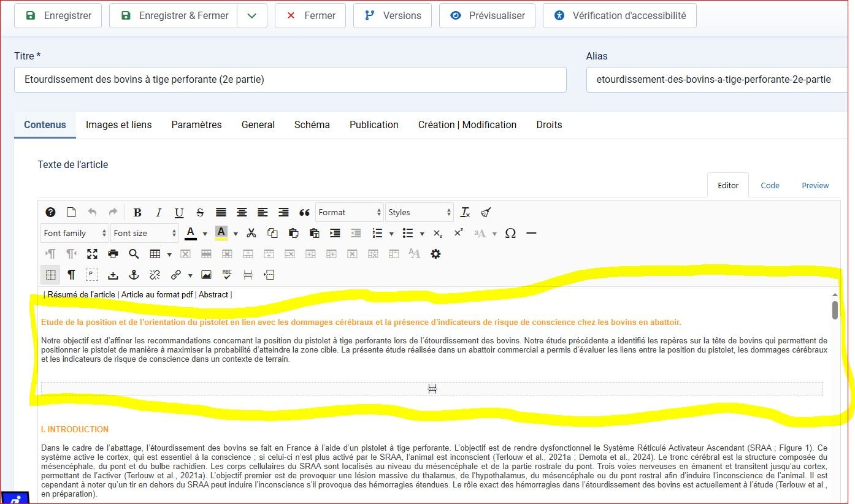
Task: Expand the arrow beside Enregistrer & Fermer
Action: pyautogui.click(x=252, y=16)
